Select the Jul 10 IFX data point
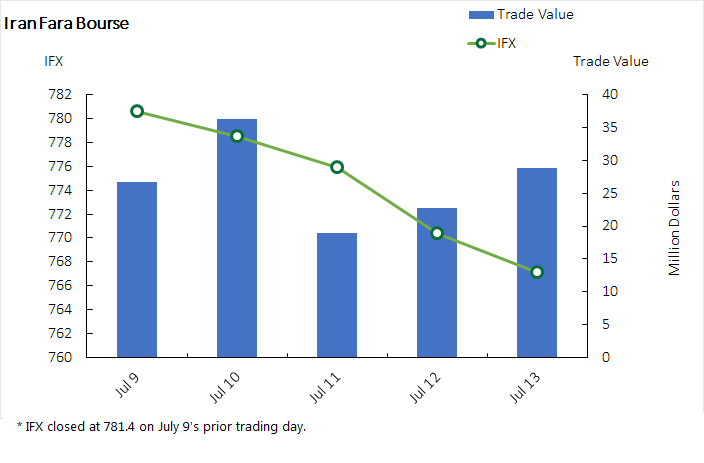This screenshot has width=704, height=463. point(237,136)
